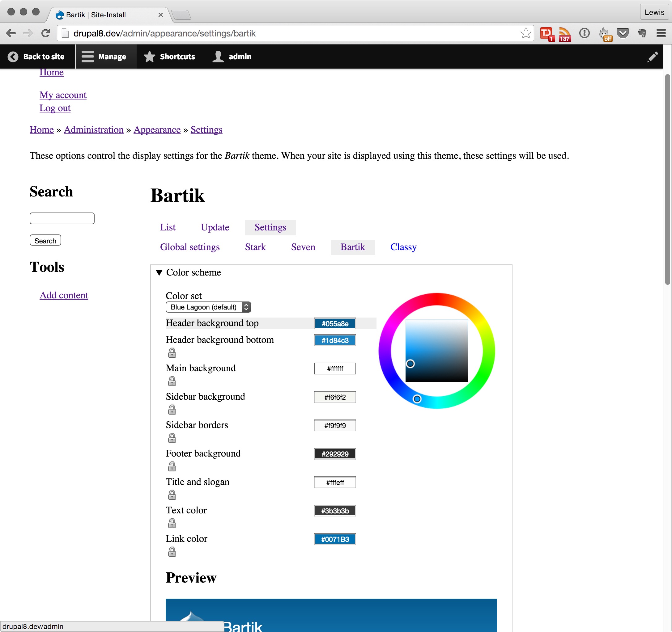
Task: Click the Settings breadcrumb link
Action: click(x=206, y=130)
